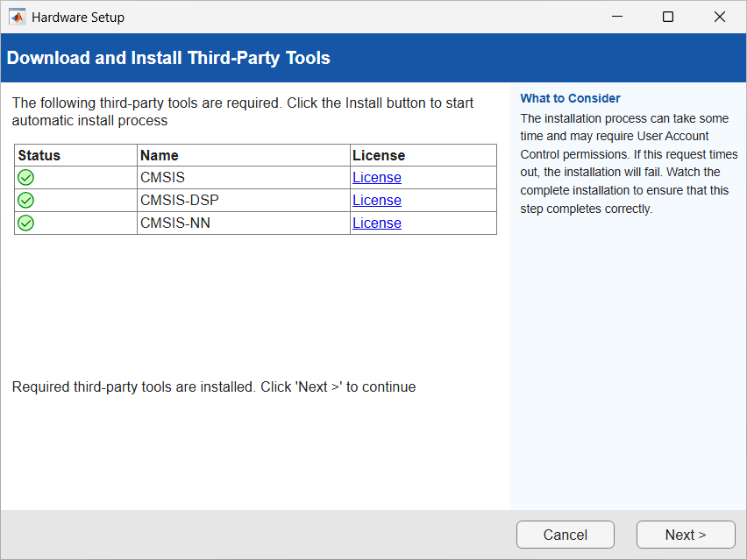The image size is (747, 560).
Task: Select the CMSIS name cell
Action: (x=244, y=178)
